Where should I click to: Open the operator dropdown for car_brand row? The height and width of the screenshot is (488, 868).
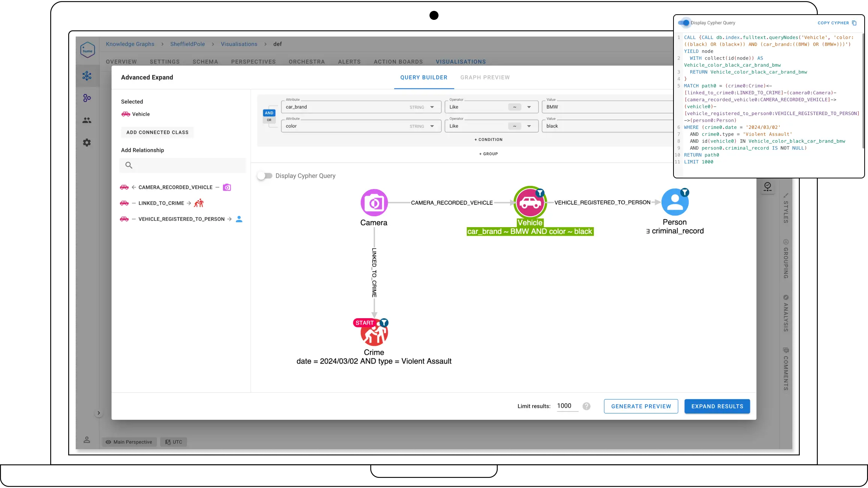(x=529, y=107)
